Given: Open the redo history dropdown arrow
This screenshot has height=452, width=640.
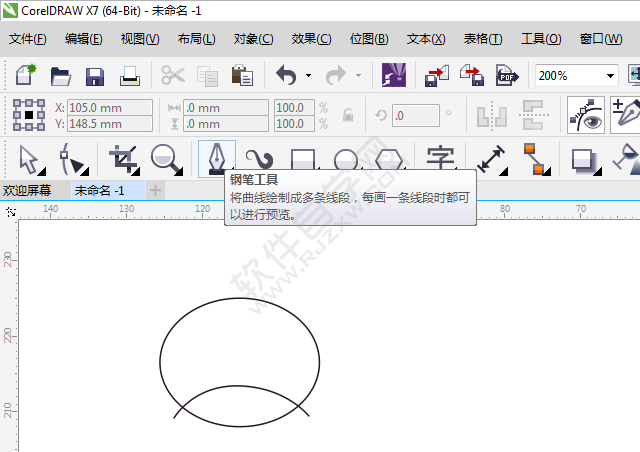Looking at the screenshot, I should coord(358,76).
